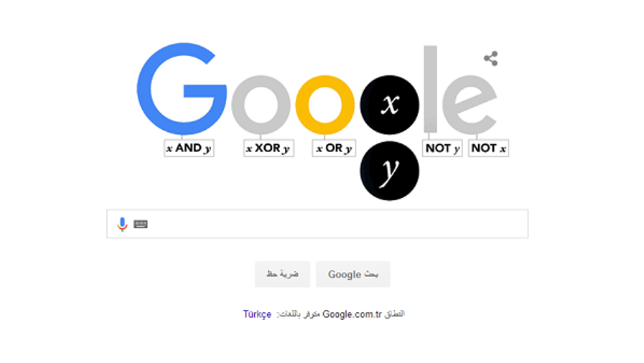Screen dimensions: 644x363
Task: Click the Google search button
Action: click(x=353, y=274)
